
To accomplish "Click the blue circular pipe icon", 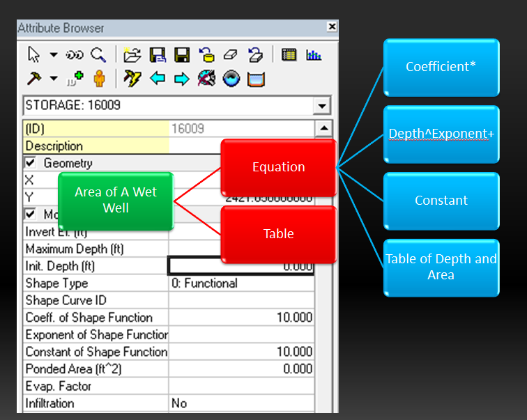I will [x=231, y=79].
